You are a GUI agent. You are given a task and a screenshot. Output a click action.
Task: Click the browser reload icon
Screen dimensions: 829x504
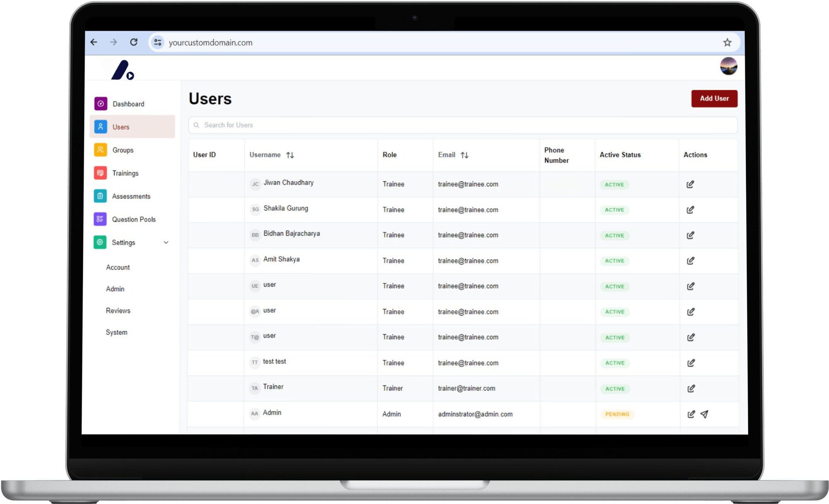(x=133, y=42)
